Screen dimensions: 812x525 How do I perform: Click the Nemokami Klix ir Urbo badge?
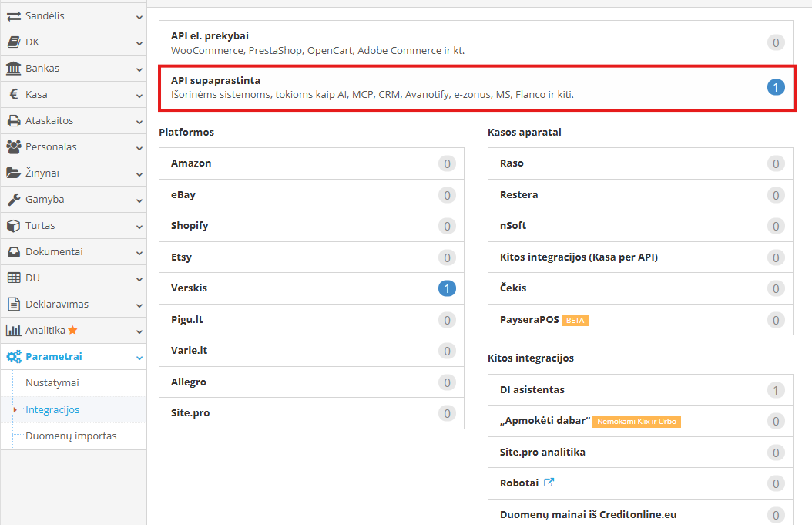tap(636, 422)
